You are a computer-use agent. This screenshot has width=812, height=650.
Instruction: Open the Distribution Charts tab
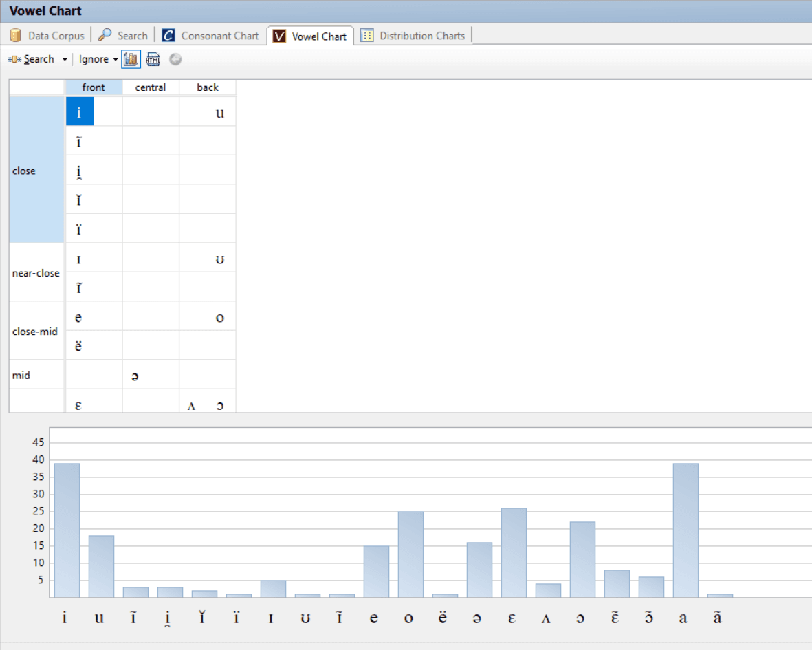click(x=421, y=35)
